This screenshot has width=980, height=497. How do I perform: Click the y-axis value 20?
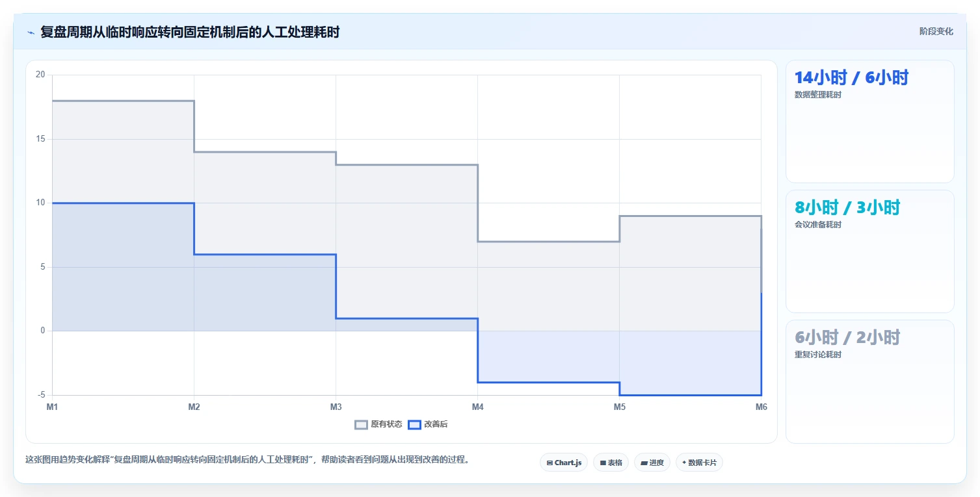click(x=40, y=75)
